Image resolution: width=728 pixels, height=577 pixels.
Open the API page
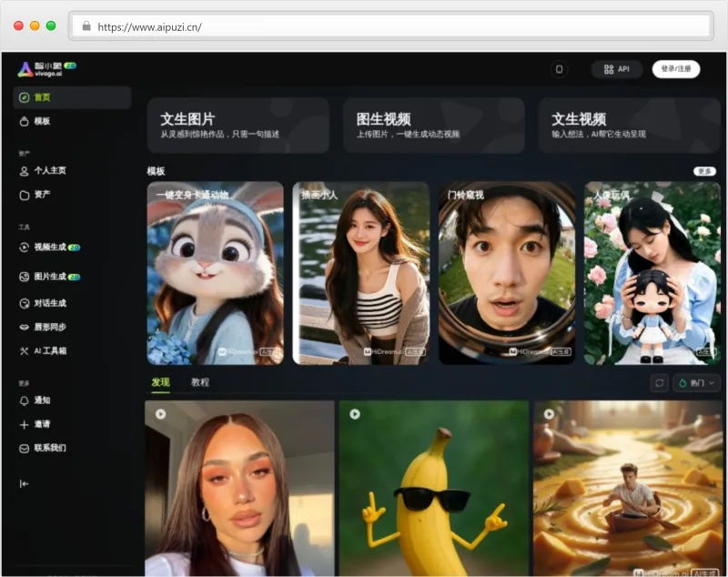(x=618, y=69)
